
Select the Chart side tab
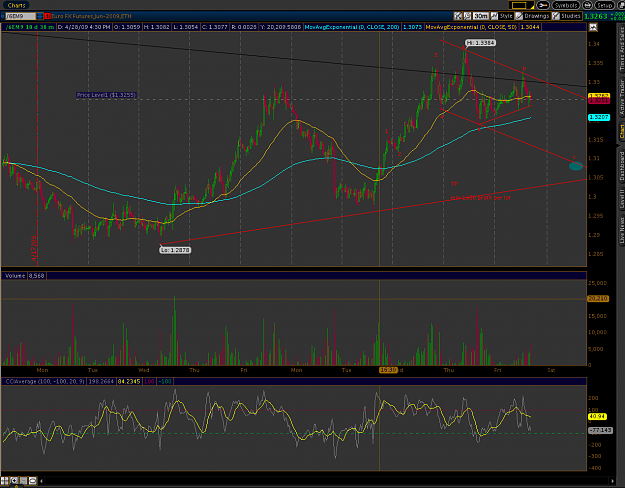tap(621, 132)
